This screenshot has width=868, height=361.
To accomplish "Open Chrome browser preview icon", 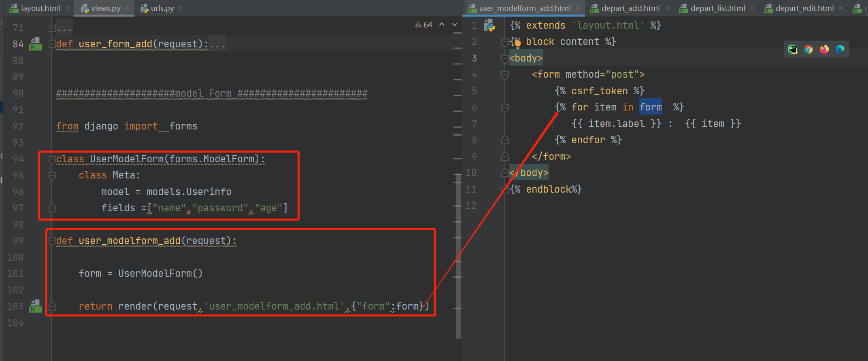I will [808, 49].
